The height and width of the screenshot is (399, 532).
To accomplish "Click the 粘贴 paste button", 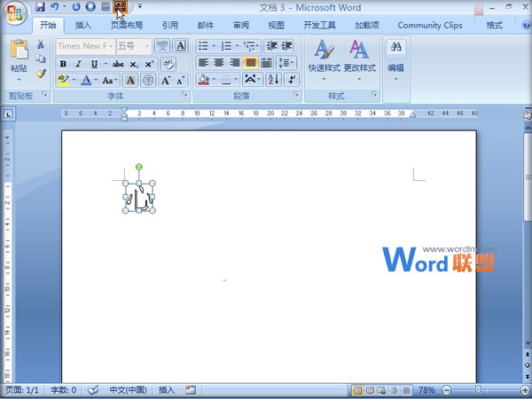I will point(19,60).
